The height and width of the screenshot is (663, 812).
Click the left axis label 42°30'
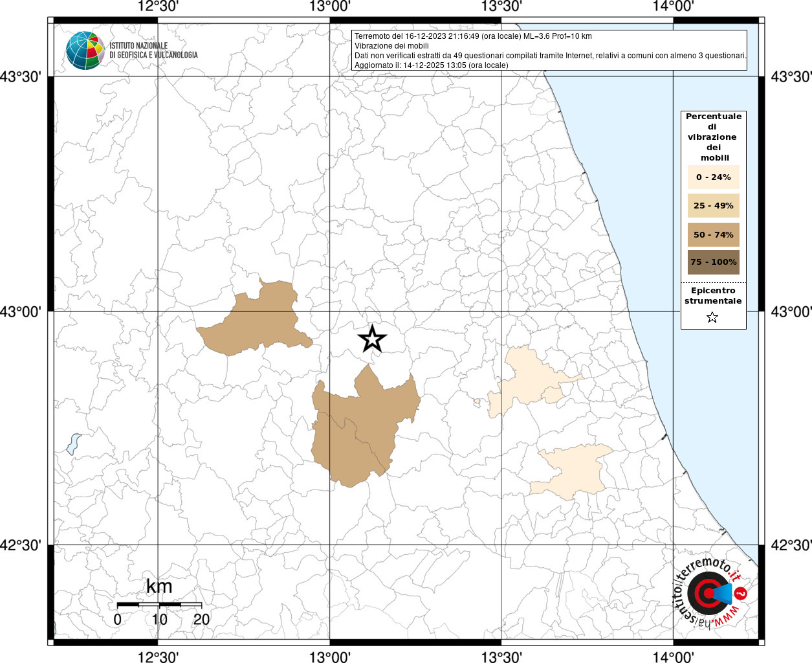(20, 545)
